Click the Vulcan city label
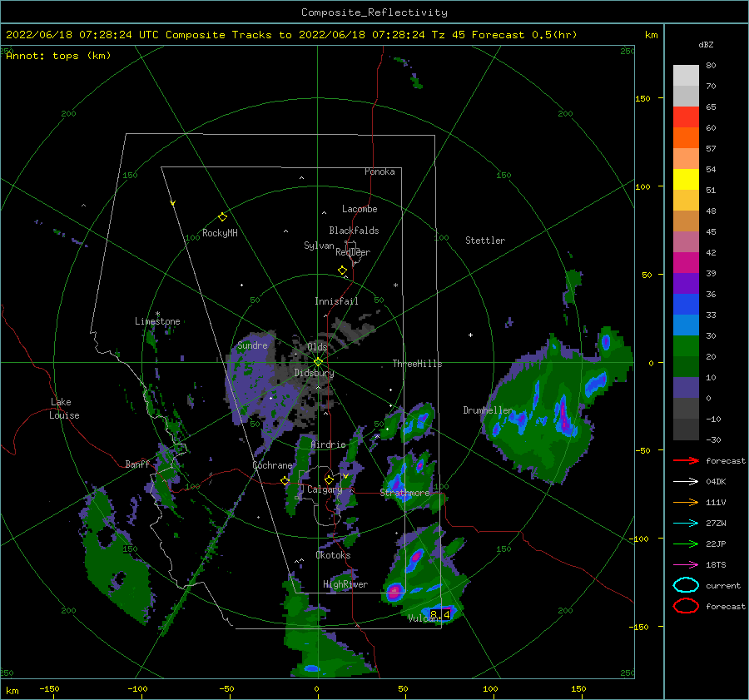Image resolution: width=749 pixels, height=700 pixels. [424, 618]
